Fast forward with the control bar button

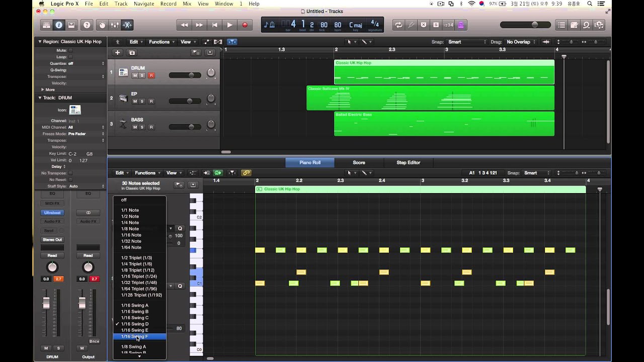pos(199,25)
